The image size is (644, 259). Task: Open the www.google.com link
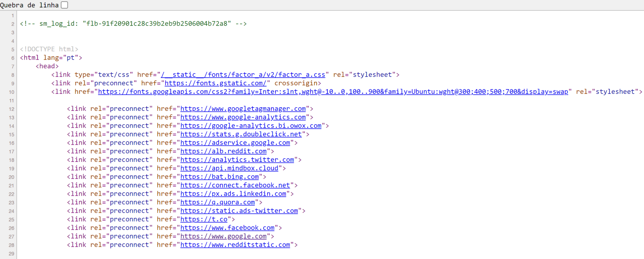(223, 236)
